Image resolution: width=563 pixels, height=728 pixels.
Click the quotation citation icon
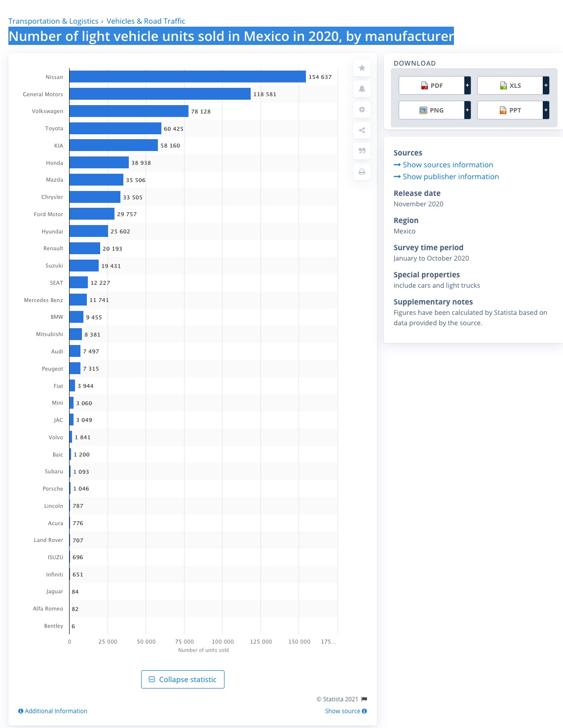[362, 151]
